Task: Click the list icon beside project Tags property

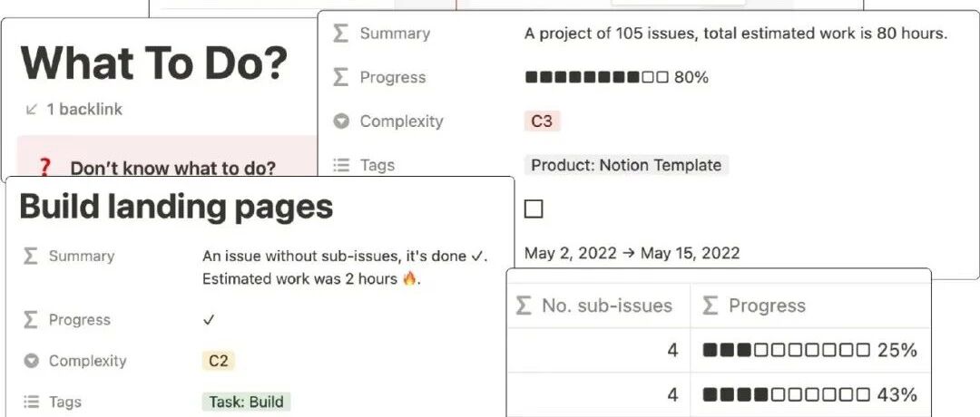Action: [340, 165]
